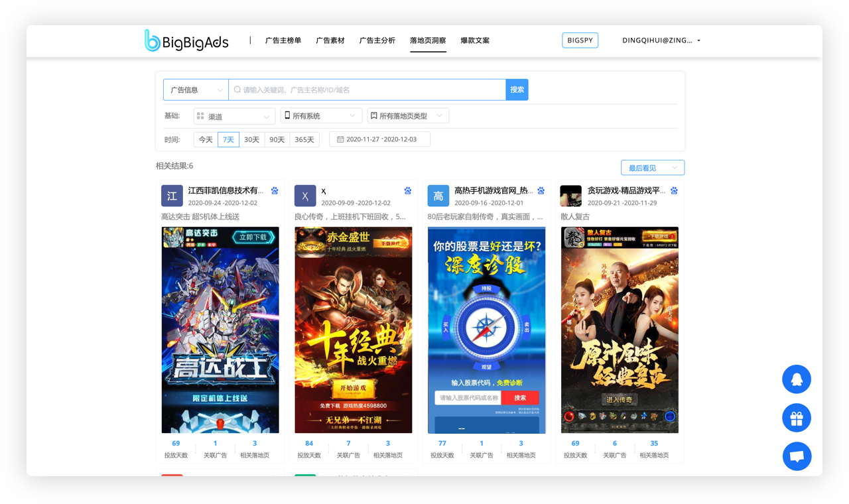Click the BigBigAds logo
This screenshot has height=504, width=849.
186,40
